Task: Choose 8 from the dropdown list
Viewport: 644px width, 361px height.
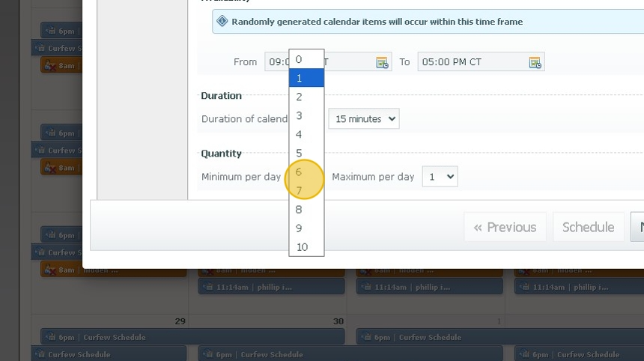Action: click(306, 210)
